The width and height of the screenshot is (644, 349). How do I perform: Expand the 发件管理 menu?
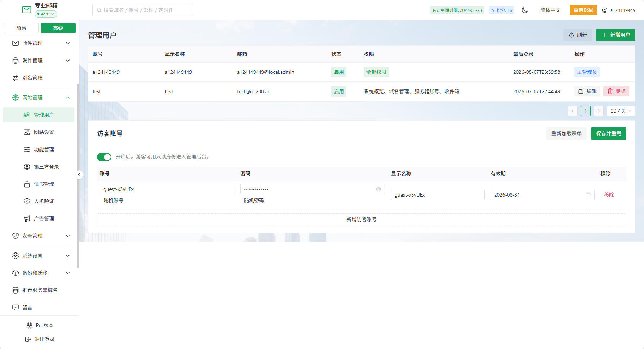[x=68, y=61]
